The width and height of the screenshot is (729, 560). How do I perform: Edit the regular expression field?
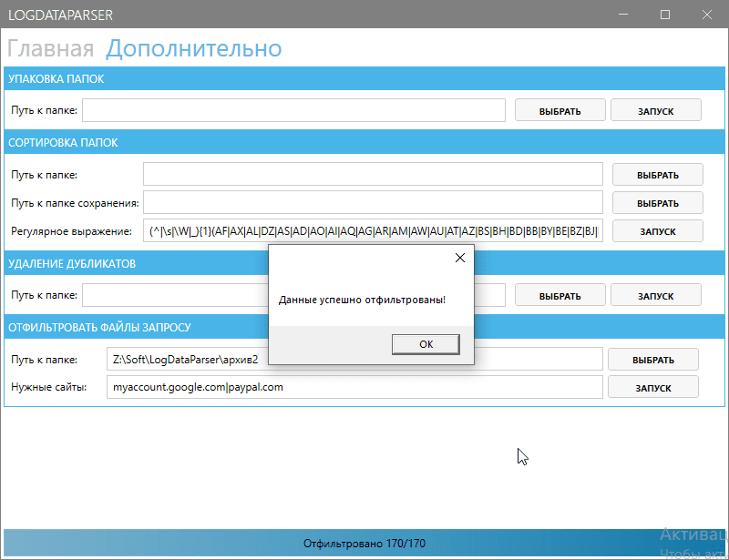coord(374,230)
